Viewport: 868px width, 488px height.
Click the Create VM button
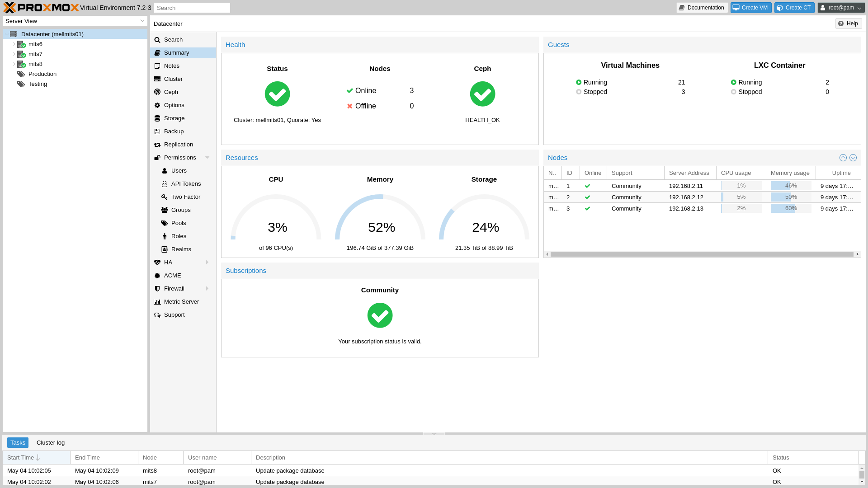point(750,8)
